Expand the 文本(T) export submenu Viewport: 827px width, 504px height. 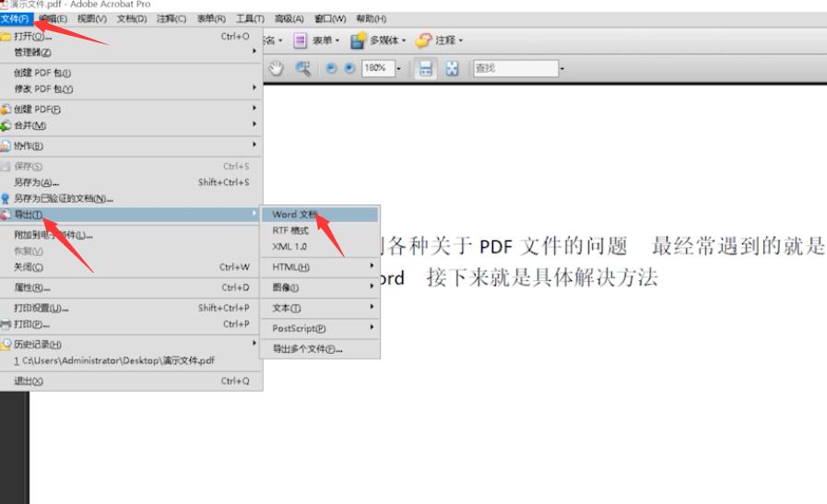[320, 308]
